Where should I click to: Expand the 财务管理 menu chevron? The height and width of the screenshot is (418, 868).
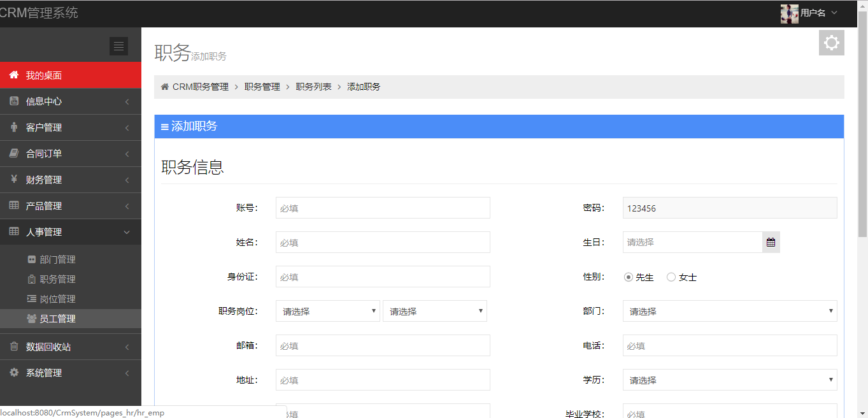pyautogui.click(x=127, y=180)
